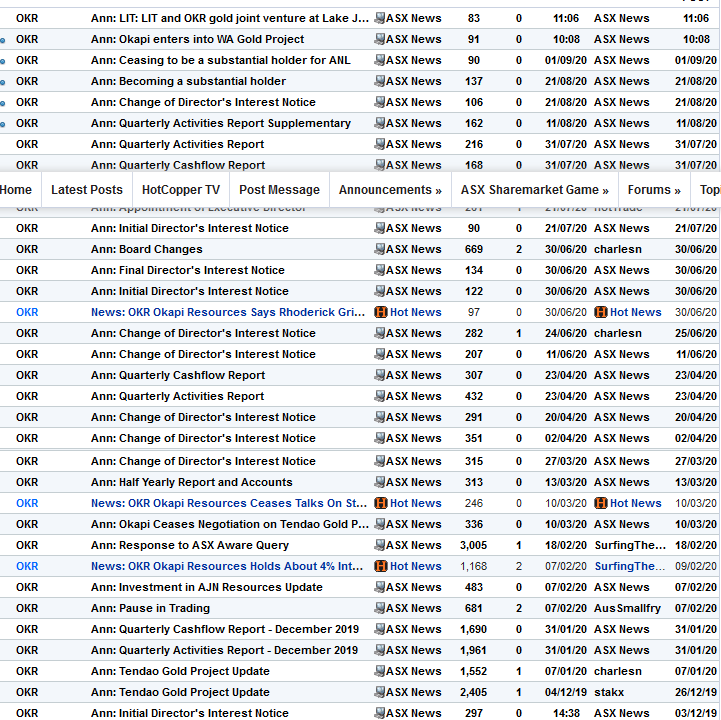This screenshot has height=720, width=721.
Task: Click last-poster Hot News icon dated 10/03/20
Action: 601,503
